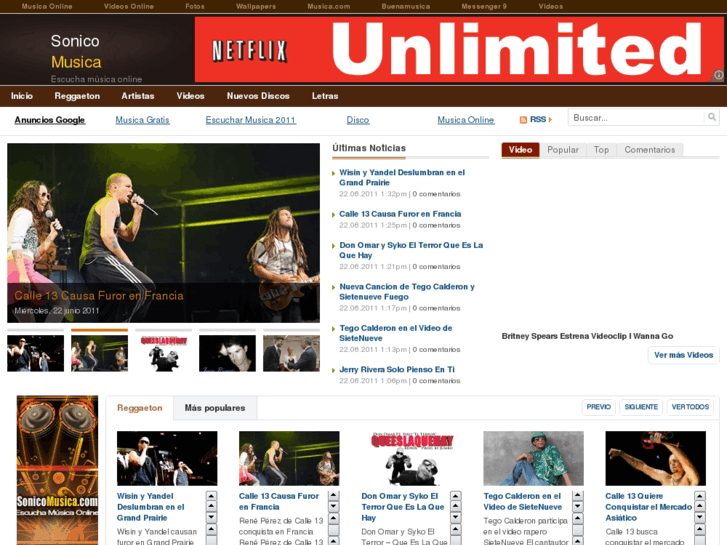Open Wisin y Yandel Deslumbran news headline
Viewport: 727px width, 545px height.
click(402, 178)
